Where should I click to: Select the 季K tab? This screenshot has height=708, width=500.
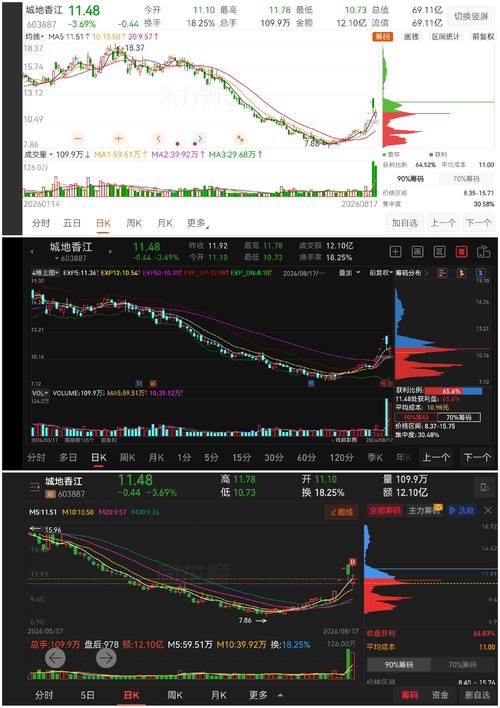tap(375, 457)
